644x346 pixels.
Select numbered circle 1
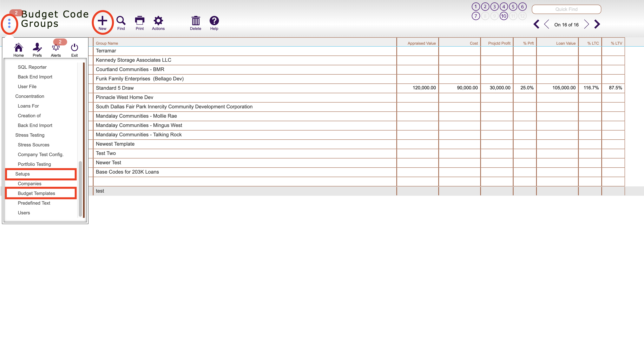[476, 7]
